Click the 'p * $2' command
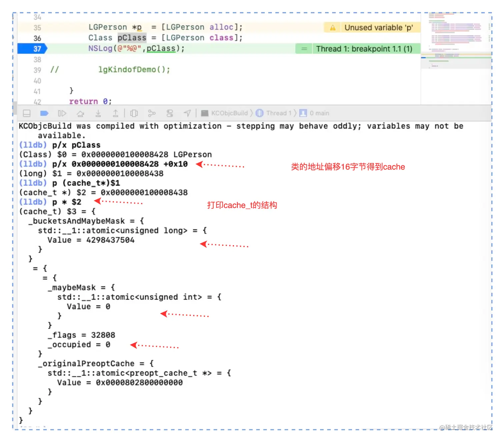The width and height of the screenshot is (504, 442). coord(67,202)
